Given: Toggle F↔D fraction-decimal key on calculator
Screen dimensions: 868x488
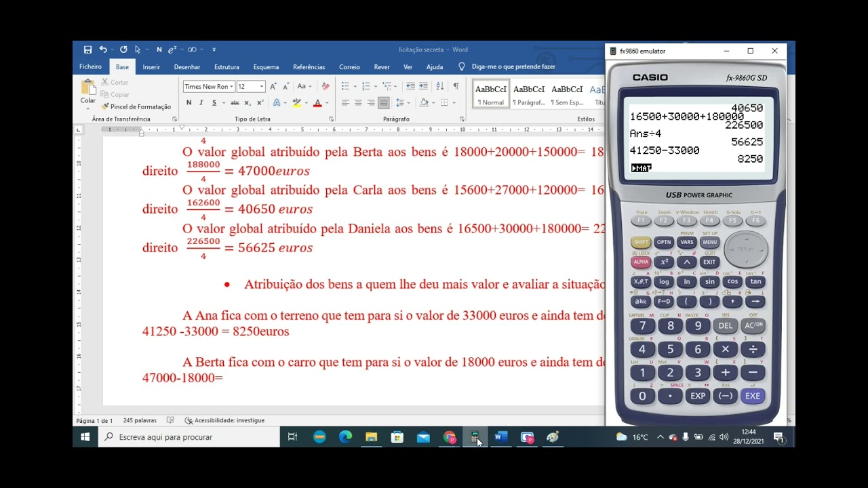Looking at the screenshot, I should 664,302.
